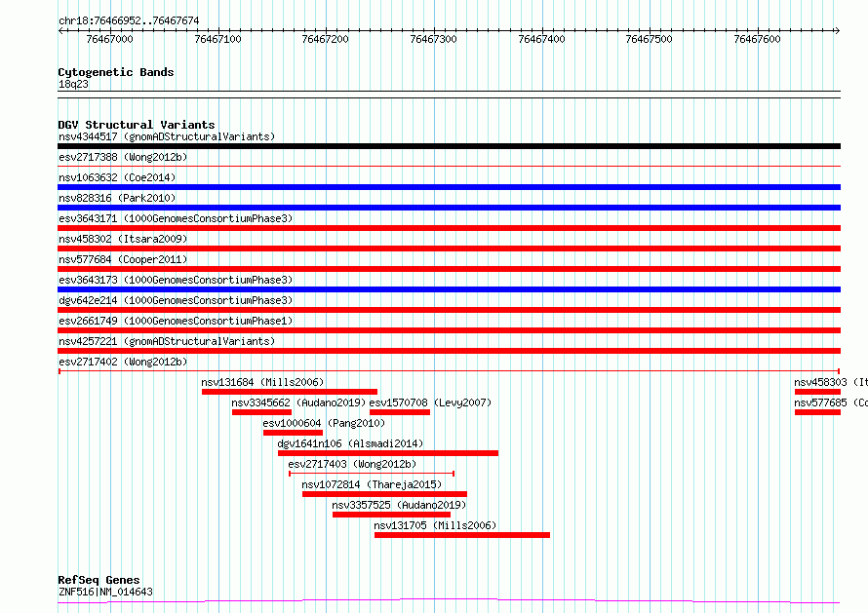Select nsv458302 (Itsara2009) variant label
Viewport: 868px width, 613px height.
(123, 239)
